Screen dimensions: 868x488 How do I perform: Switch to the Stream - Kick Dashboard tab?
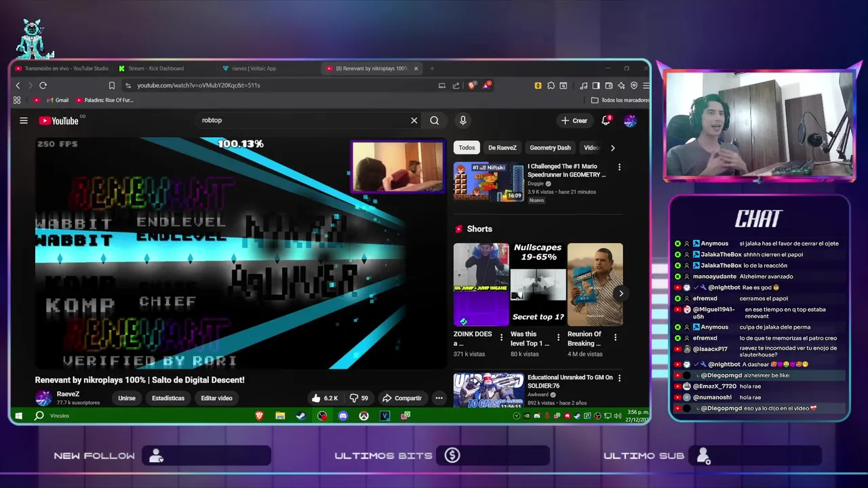click(156, 68)
